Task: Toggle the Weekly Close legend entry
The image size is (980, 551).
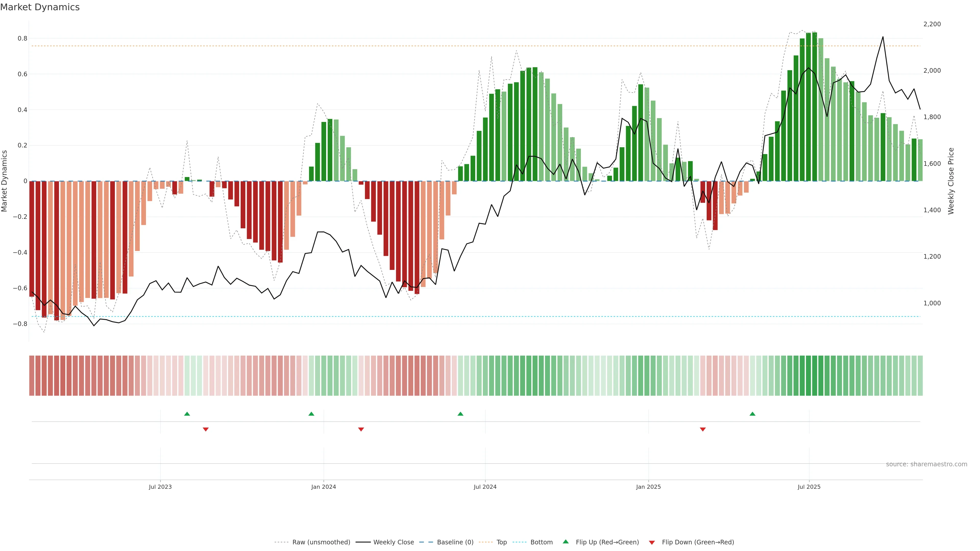Action: (x=393, y=542)
